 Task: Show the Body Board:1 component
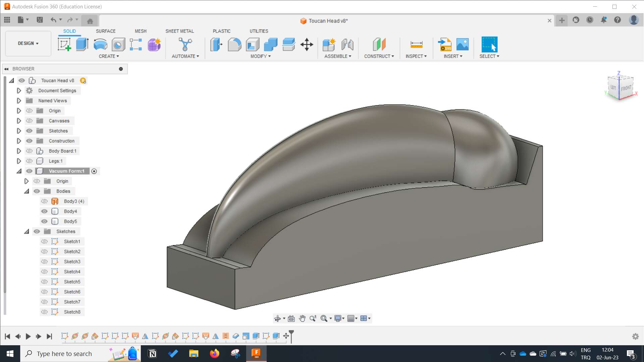pos(29,151)
